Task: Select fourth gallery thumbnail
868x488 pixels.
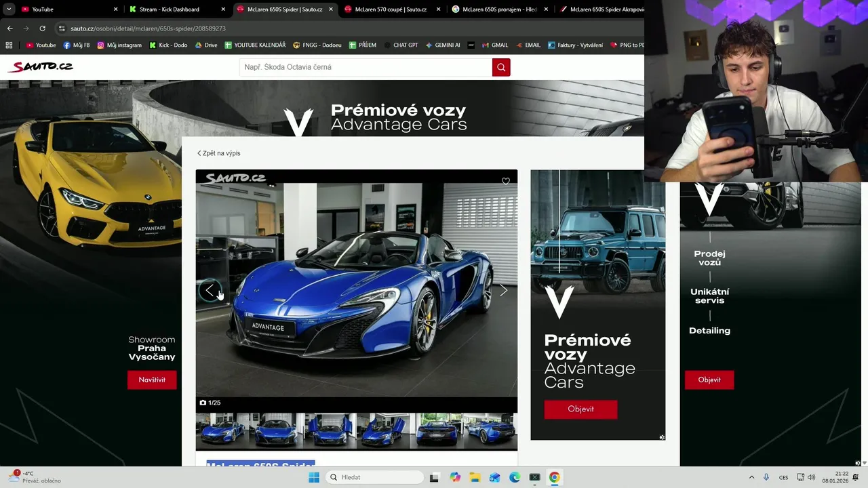Action: pos(384,430)
